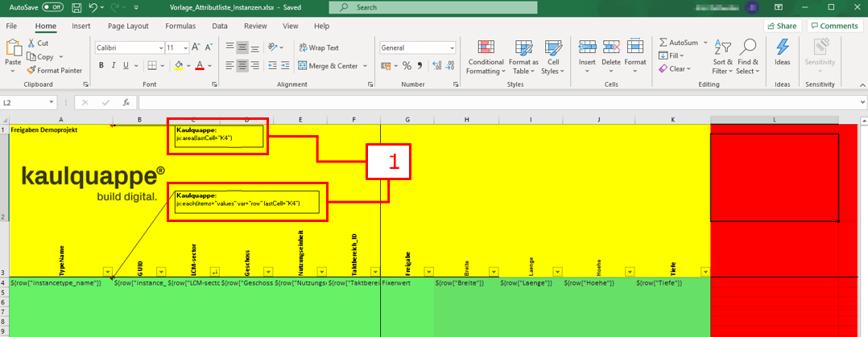The width and height of the screenshot is (868, 337).
Task: Click the Increase Indent icon
Action: tap(286, 65)
